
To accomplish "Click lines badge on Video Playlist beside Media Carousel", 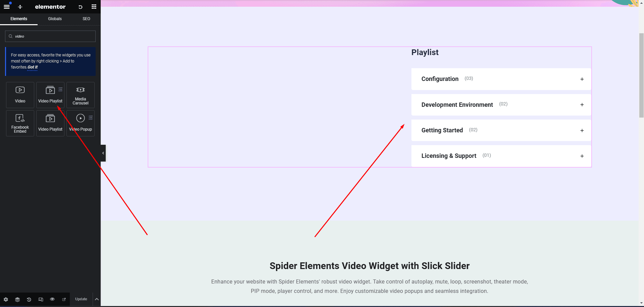I will coord(60,89).
